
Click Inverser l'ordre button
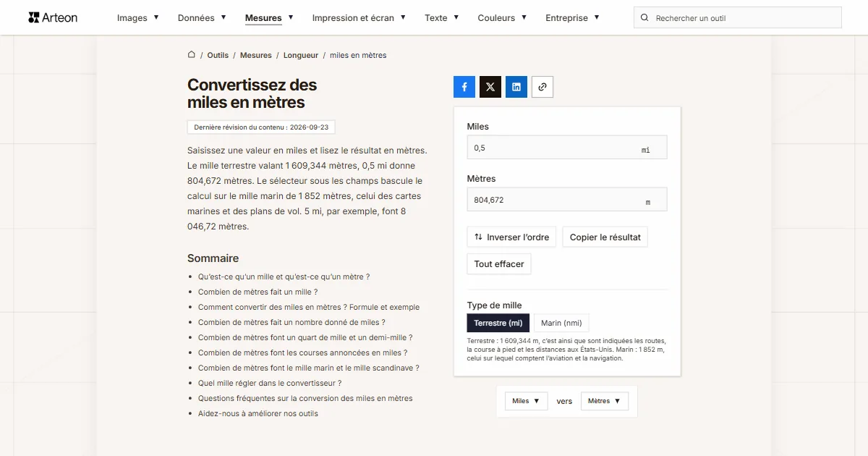(511, 237)
